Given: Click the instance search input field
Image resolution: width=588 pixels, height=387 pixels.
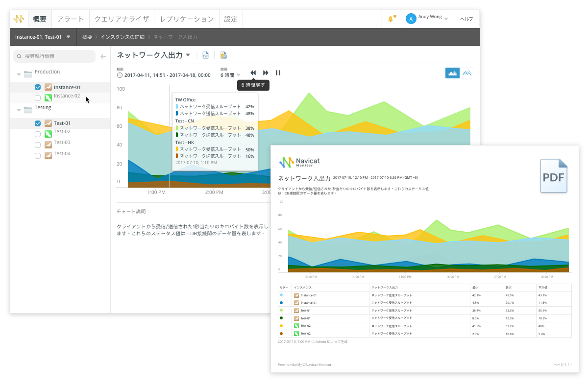Looking at the screenshot, I should click(54, 56).
